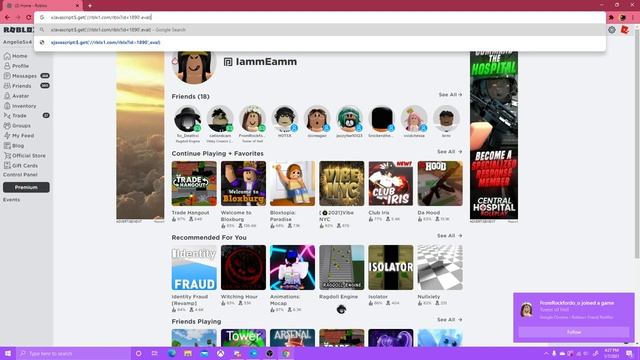640x360 pixels.
Task: Click the red Roblox extension icon
Action: (x=624, y=30)
